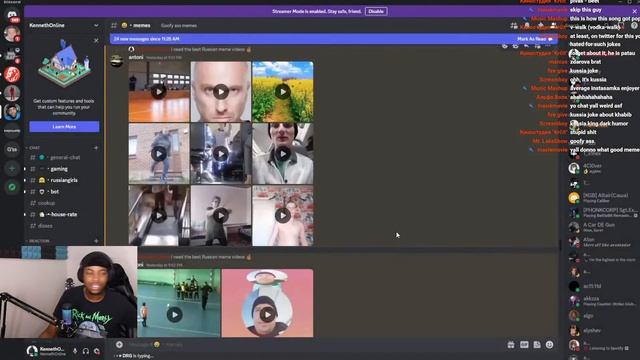Click the Learn More button
Screen dimensions: 640x360
coord(64,127)
